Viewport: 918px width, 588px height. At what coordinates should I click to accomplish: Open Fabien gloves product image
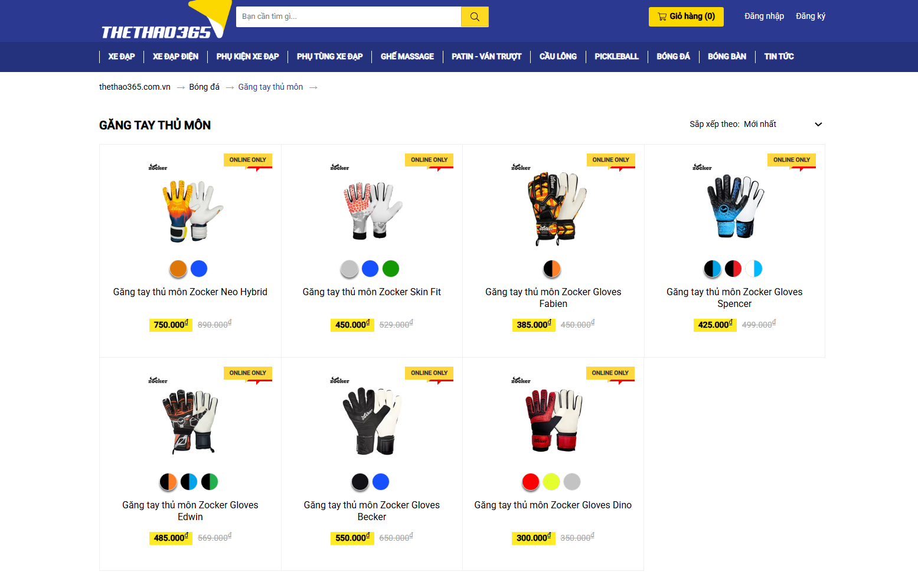click(553, 209)
